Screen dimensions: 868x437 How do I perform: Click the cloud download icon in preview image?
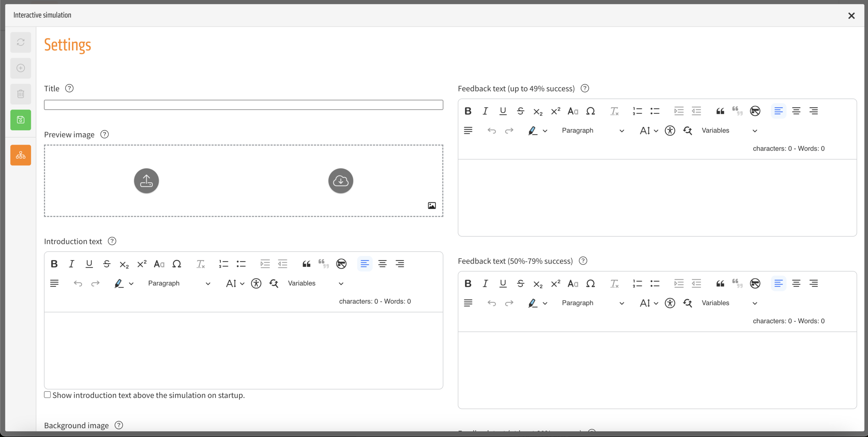341,181
